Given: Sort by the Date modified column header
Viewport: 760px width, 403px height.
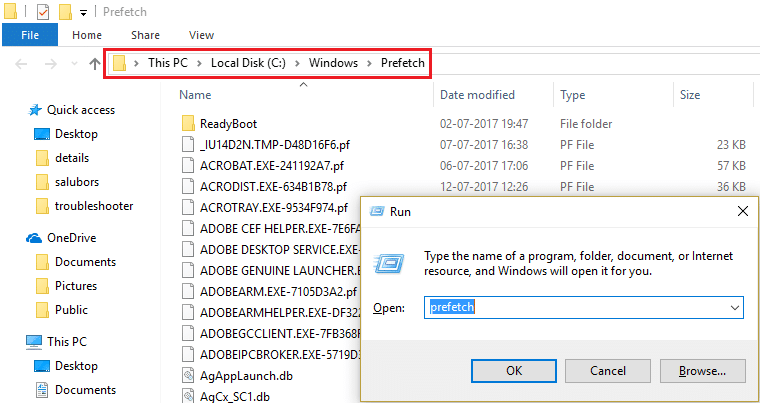Looking at the screenshot, I should tap(477, 95).
